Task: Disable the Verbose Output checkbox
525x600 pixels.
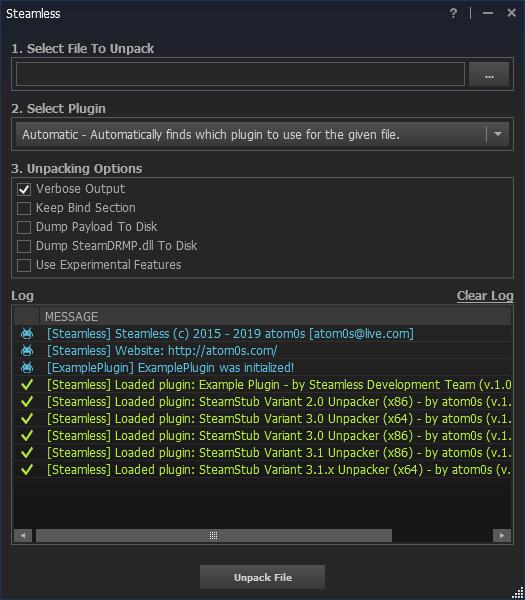Action: coord(24,189)
